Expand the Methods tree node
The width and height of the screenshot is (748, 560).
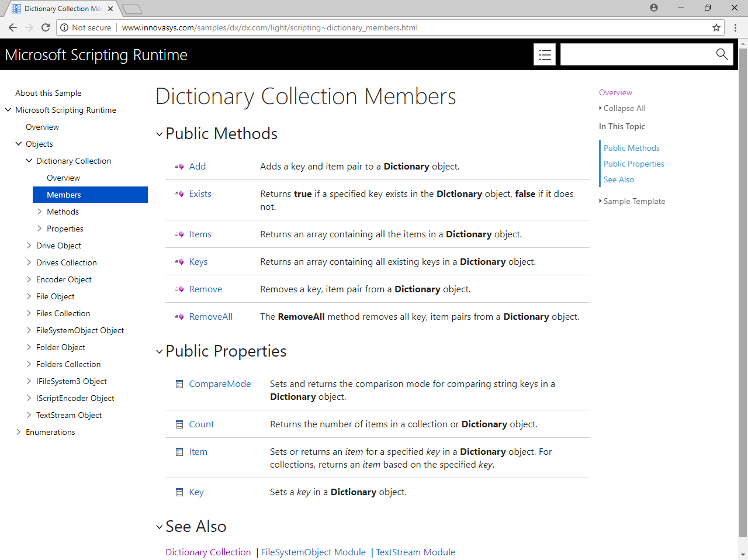pos(40,212)
